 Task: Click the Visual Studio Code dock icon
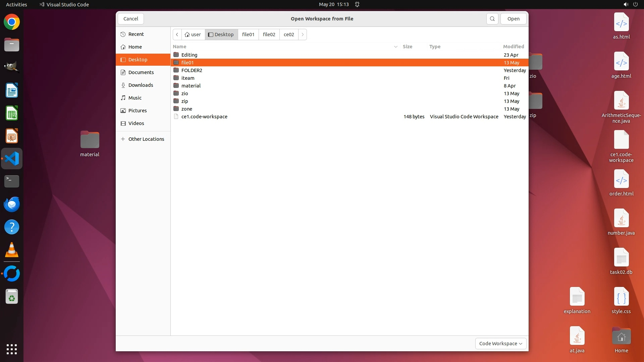[x=12, y=159]
